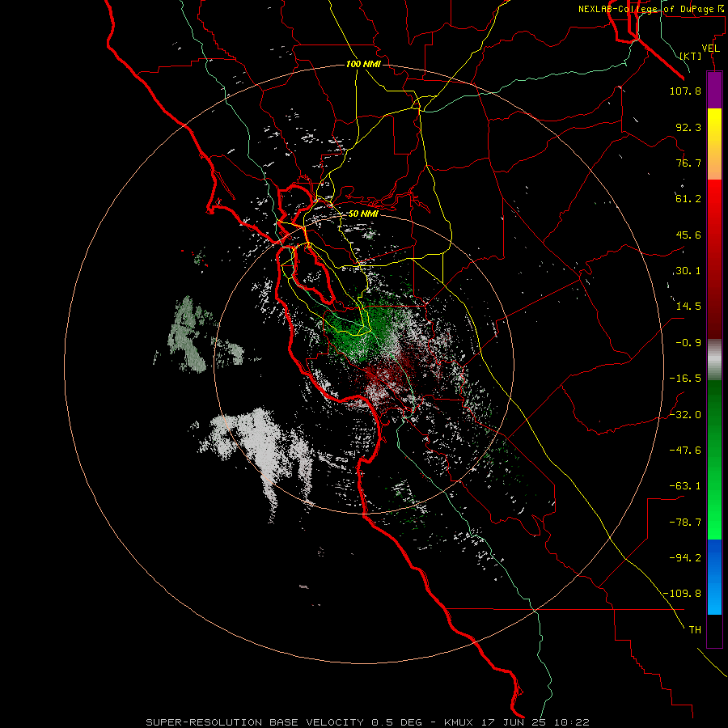Click the purple segment of the velocity color bar

click(714, 90)
